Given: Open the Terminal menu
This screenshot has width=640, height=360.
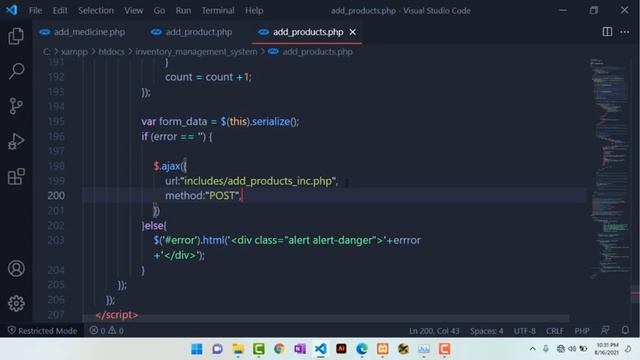Looking at the screenshot, I should (218, 11).
